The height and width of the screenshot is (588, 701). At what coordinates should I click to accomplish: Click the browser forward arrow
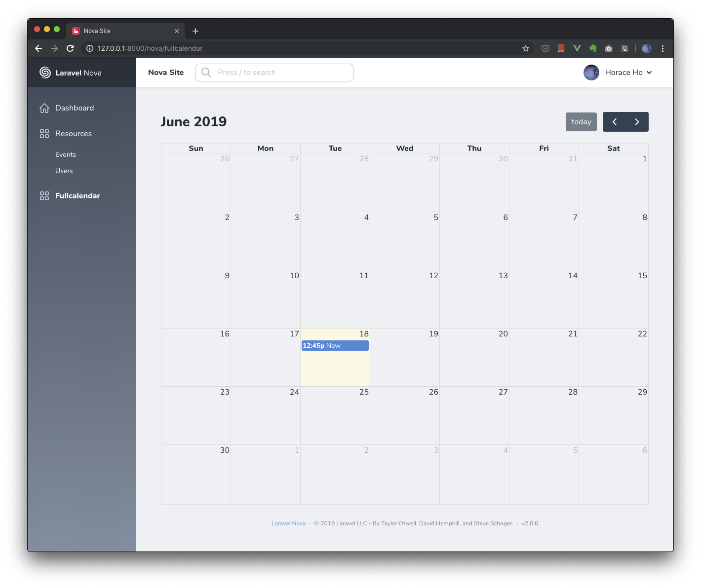pyautogui.click(x=54, y=48)
